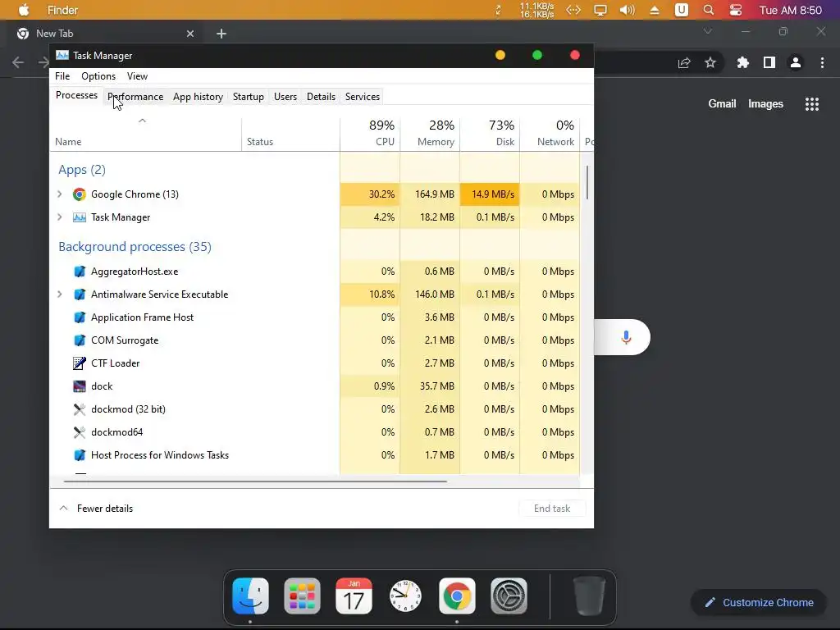Image resolution: width=840 pixels, height=630 pixels.
Task: Open Chrome's three-dot menu
Action: click(822, 62)
